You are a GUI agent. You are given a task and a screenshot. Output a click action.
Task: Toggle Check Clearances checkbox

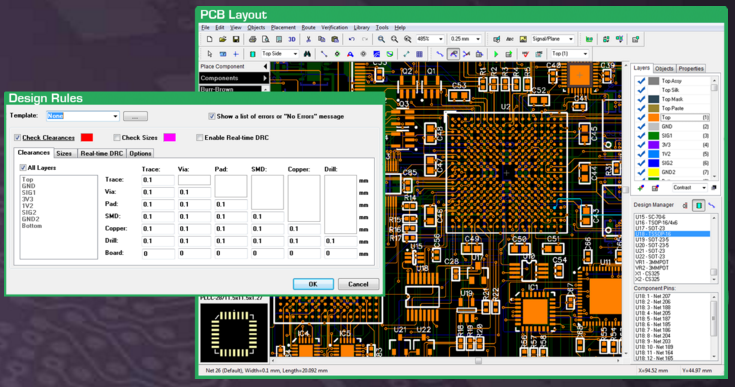(x=17, y=137)
